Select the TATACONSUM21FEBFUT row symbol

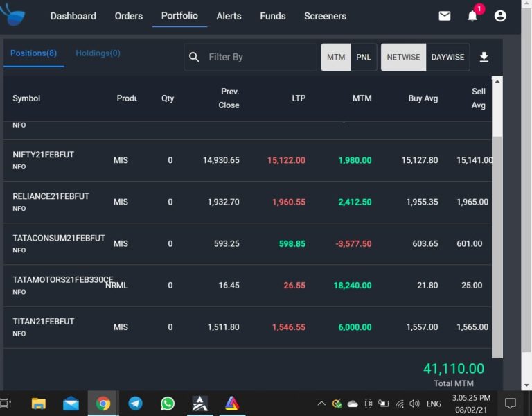coord(59,238)
